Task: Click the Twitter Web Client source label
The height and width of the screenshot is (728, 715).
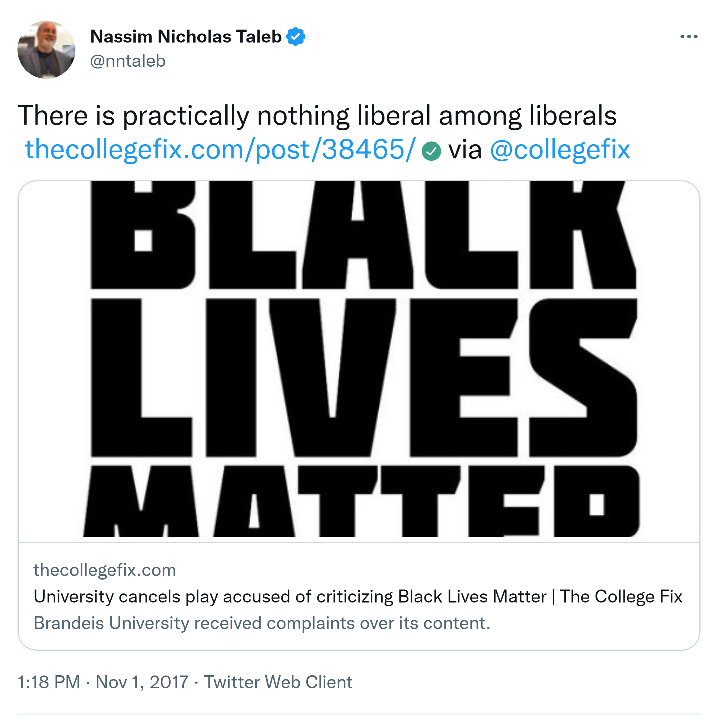Action: click(278, 682)
